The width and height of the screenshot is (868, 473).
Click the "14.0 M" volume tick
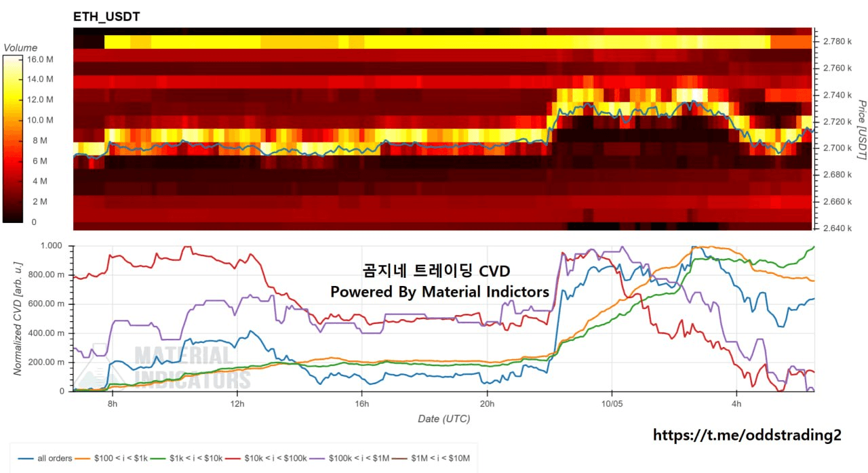tap(41, 79)
